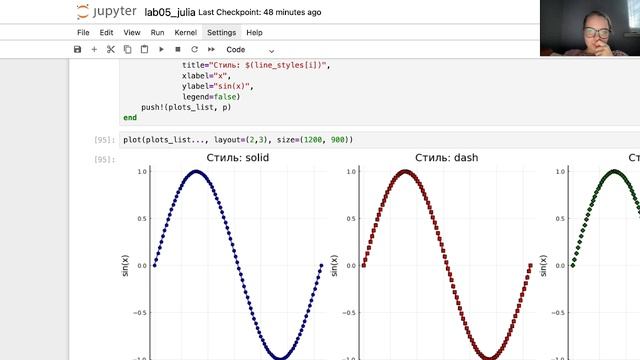
Task: Click the webcam video overlay
Action: (x=590, y=28)
